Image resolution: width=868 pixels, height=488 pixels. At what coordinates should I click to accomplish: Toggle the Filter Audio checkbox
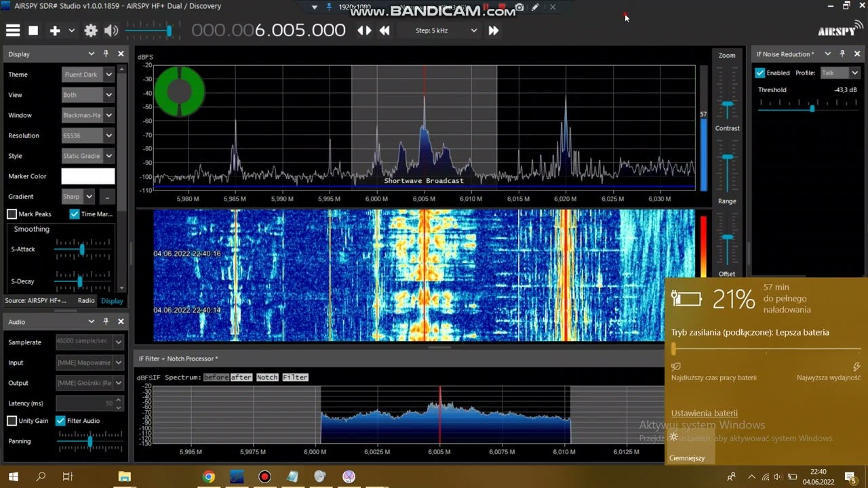click(x=60, y=421)
